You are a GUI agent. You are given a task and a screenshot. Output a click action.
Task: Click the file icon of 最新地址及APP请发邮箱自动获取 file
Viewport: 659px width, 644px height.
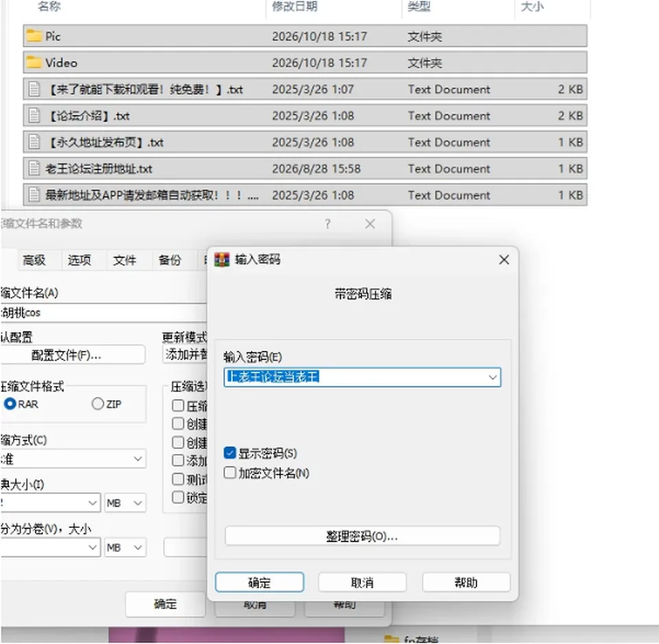click(x=34, y=195)
